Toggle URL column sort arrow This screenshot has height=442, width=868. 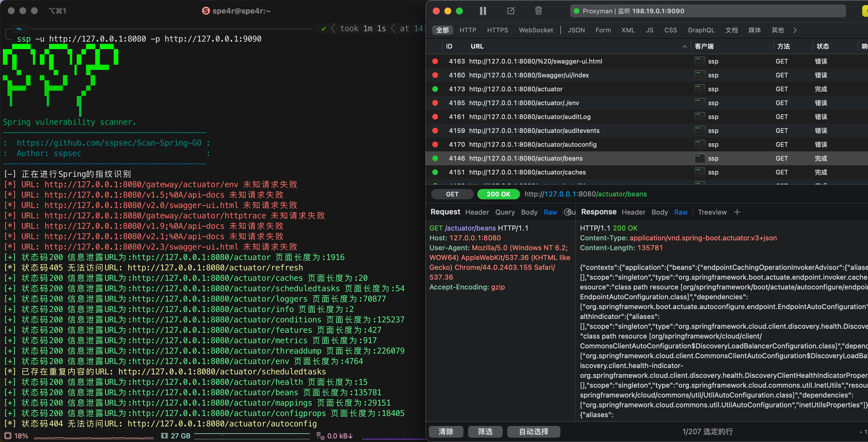pyautogui.click(x=684, y=47)
